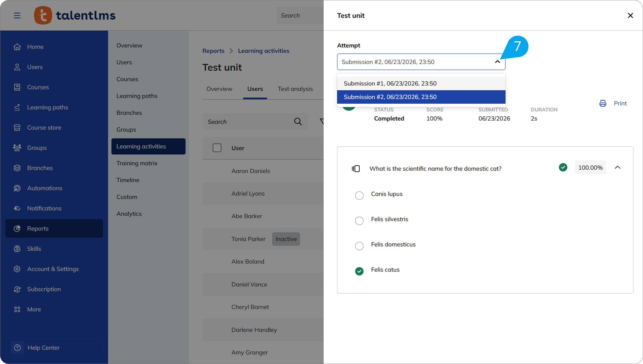643x364 pixels.
Task: Click the Notifications megaphone icon
Action: click(17, 208)
